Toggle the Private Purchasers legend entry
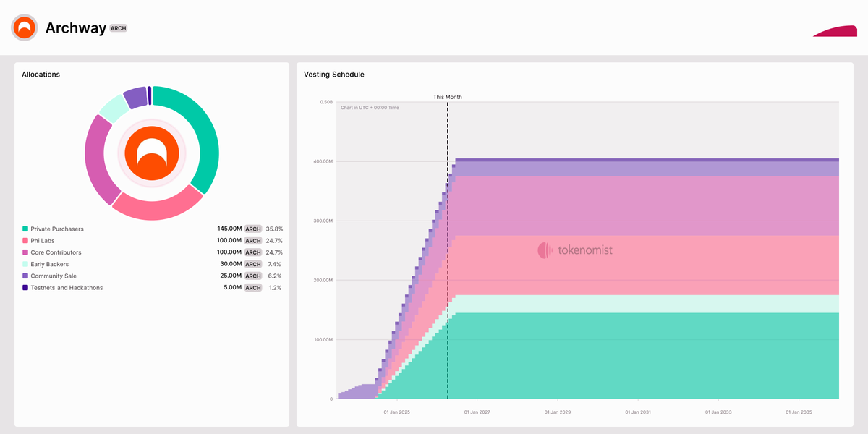This screenshot has width=868, height=434. (56, 228)
